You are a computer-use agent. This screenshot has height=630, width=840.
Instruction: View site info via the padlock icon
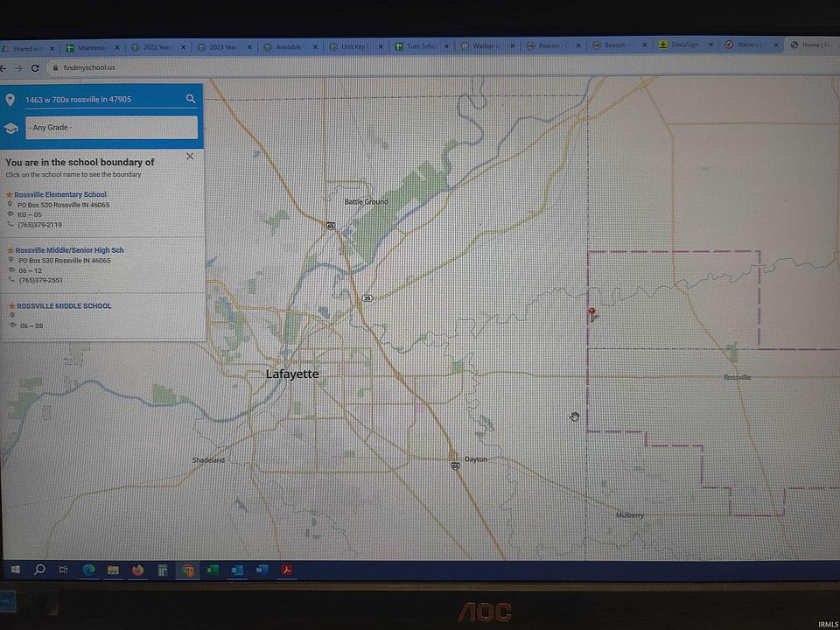pos(54,68)
